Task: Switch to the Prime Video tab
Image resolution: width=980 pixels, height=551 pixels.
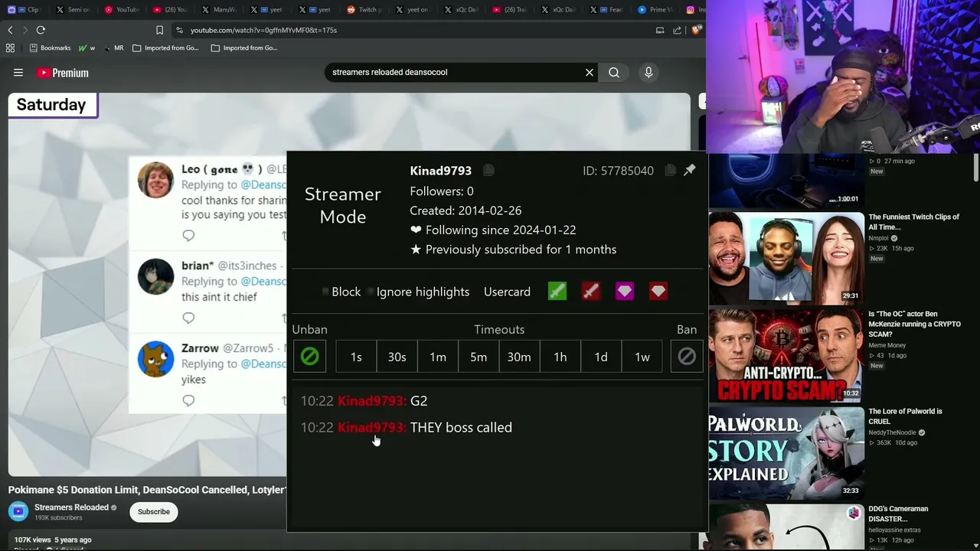Action: (656, 10)
